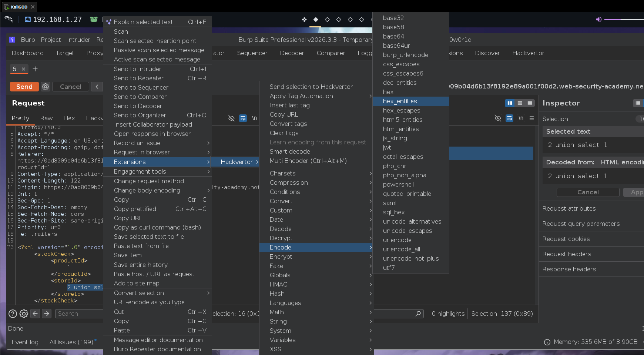Click the Memory info icon in status bar

click(547, 342)
